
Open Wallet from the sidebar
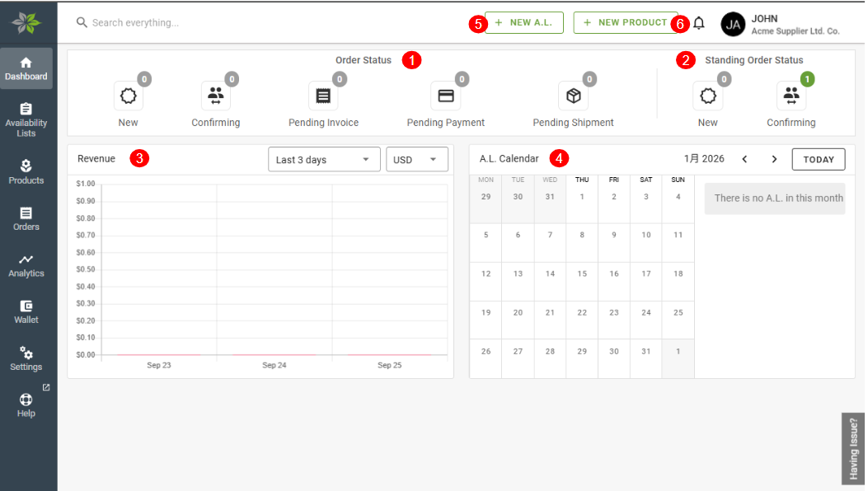26,311
